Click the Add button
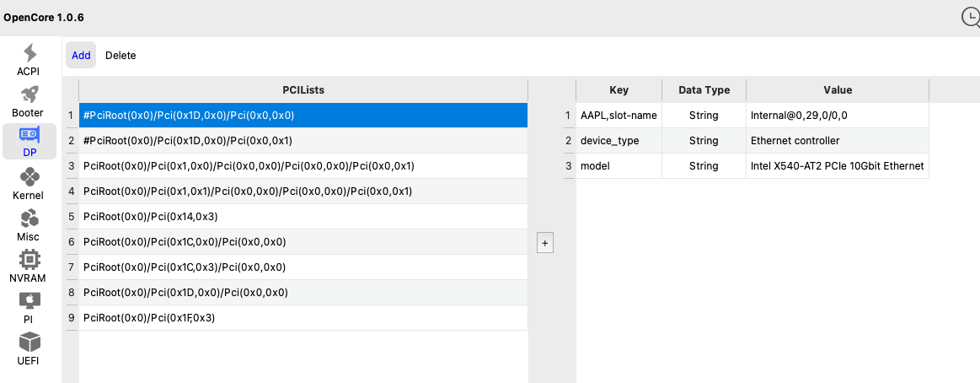The image size is (980, 383). (81, 56)
